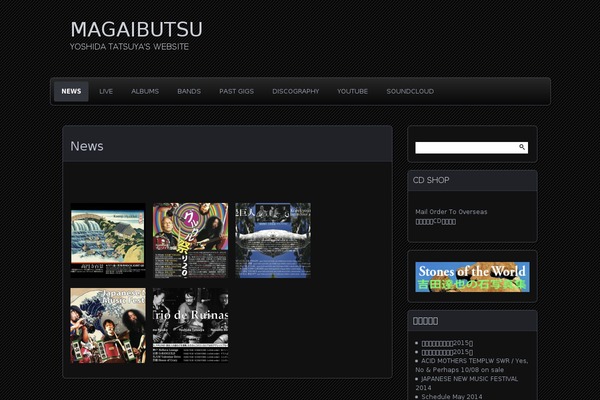
Task: Open PAST GIGS from the navigation
Action: [x=236, y=91]
